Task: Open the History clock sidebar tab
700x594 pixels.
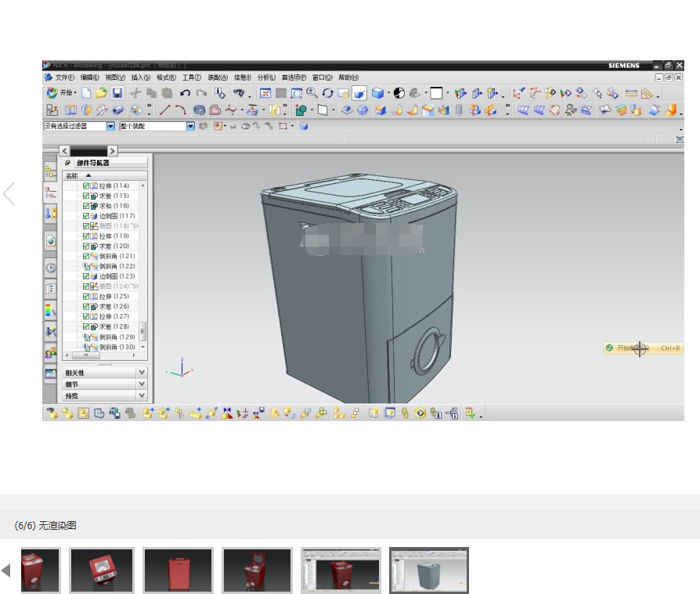Action: click(51, 267)
